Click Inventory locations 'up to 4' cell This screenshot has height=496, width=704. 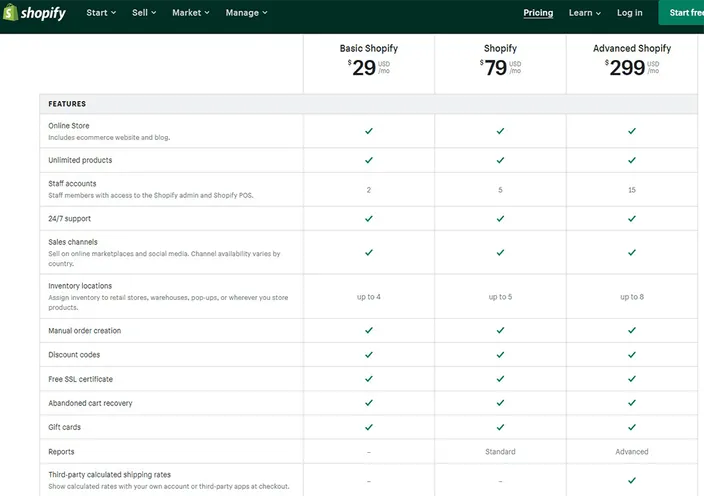pyautogui.click(x=369, y=297)
